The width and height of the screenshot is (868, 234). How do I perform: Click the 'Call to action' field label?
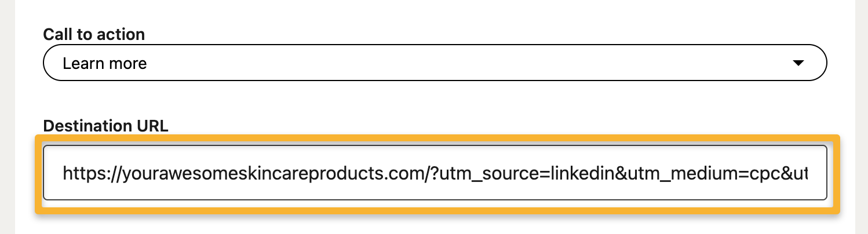coord(94,34)
